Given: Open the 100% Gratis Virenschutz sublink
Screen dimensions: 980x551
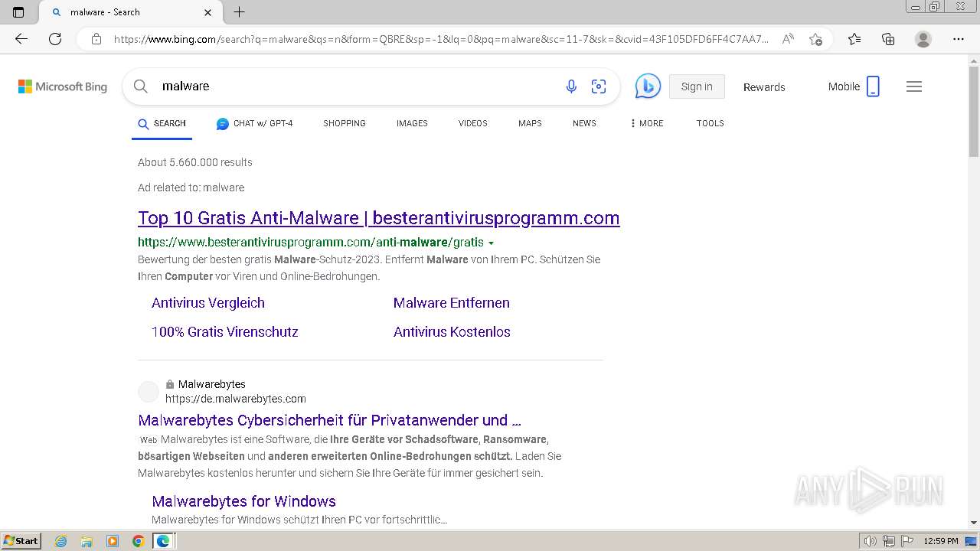Looking at the screenshot, I should [225, 332].
